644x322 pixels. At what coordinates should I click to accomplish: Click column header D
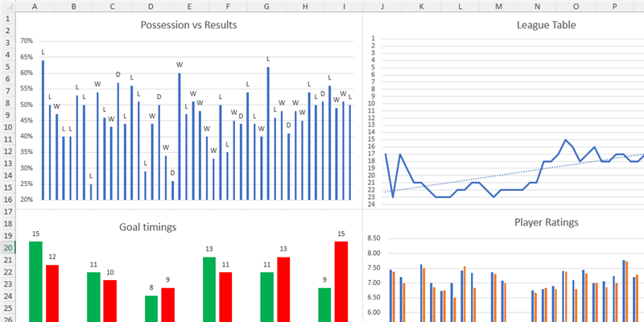[151, 6]
